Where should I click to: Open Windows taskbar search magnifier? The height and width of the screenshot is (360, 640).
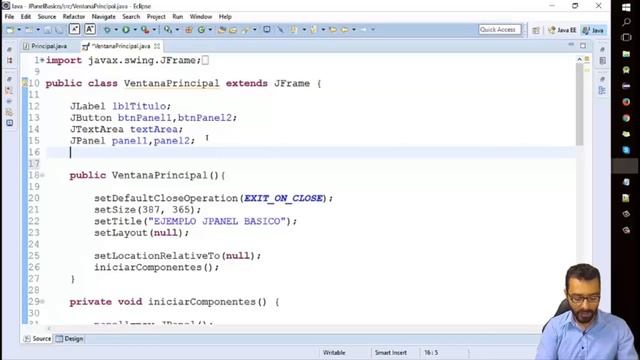click(x=626, y=22)
